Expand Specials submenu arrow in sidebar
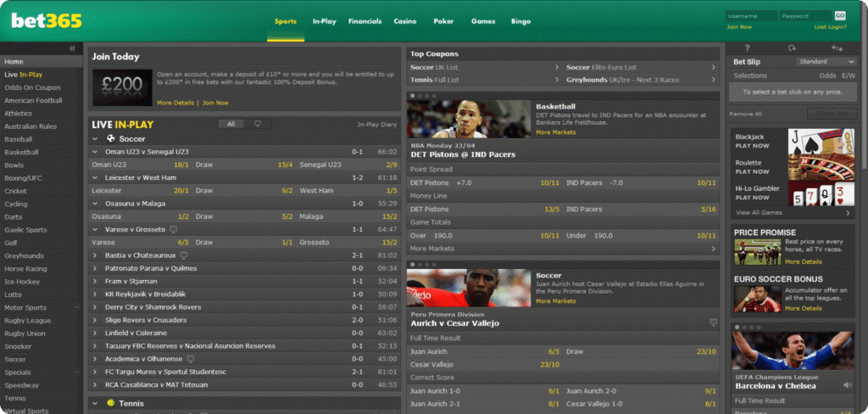This screenshot has width=868, height=414. click(x=77, y=372)
